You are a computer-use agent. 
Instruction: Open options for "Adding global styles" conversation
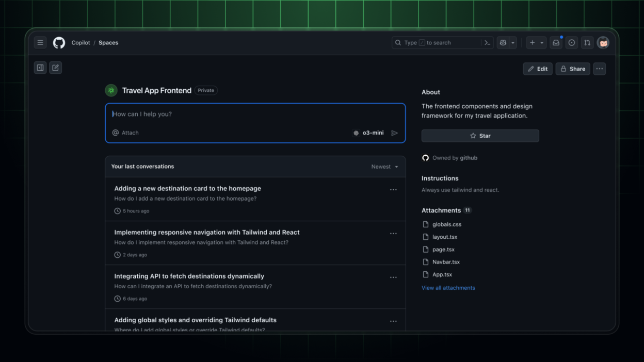(x=393, y=321)
